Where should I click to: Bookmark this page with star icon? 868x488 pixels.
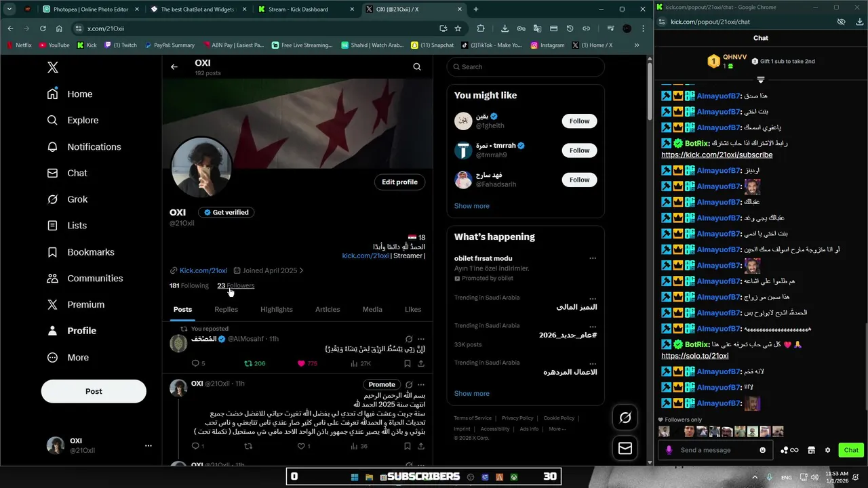458,28
